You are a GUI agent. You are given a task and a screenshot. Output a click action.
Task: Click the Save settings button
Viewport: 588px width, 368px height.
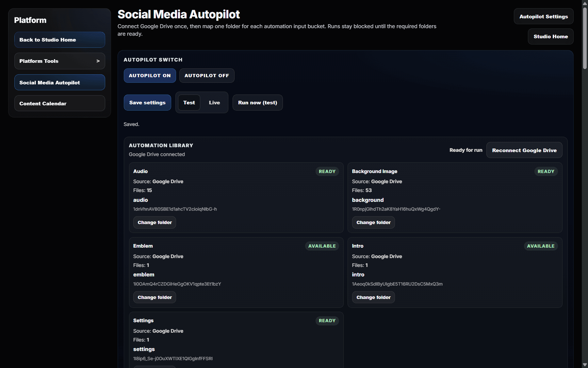[x=147, y=102]
